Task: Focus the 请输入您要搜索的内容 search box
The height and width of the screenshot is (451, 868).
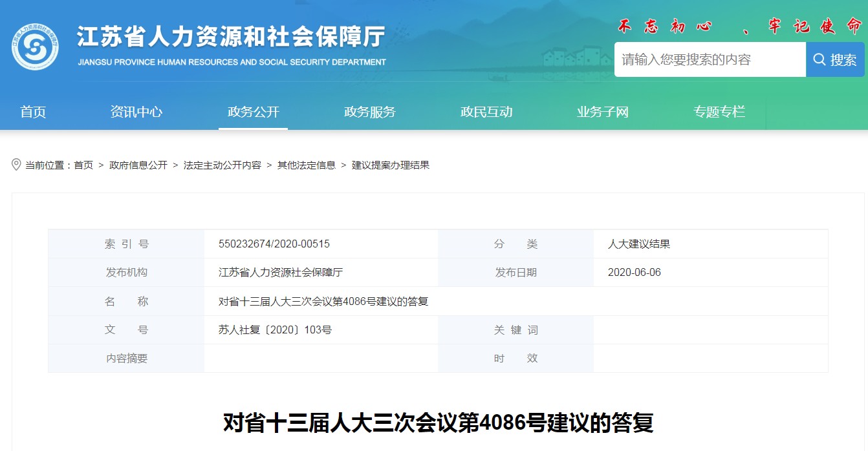Action: (x=710, y=60)
